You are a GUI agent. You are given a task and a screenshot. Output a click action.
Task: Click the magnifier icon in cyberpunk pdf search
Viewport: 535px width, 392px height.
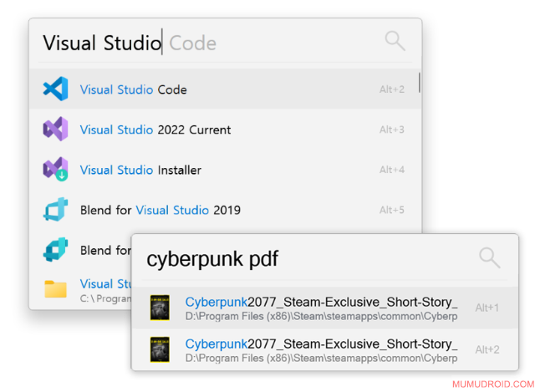489,257
